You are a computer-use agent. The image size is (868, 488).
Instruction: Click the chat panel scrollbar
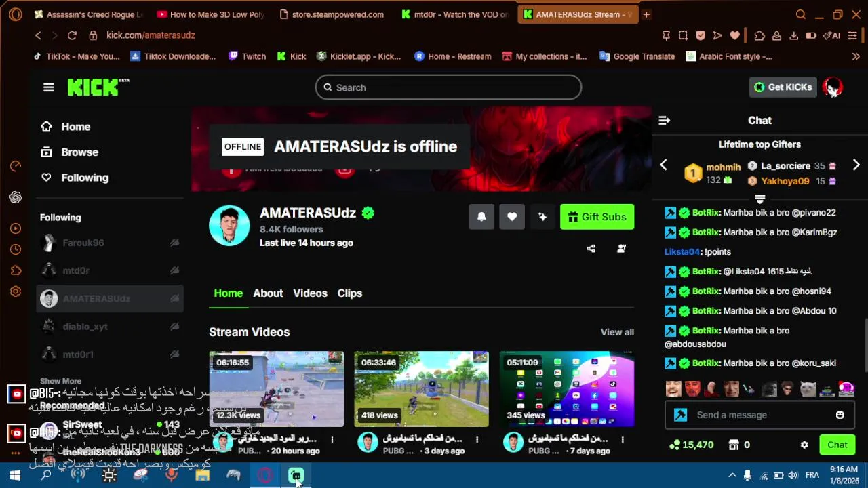(865, 346)
